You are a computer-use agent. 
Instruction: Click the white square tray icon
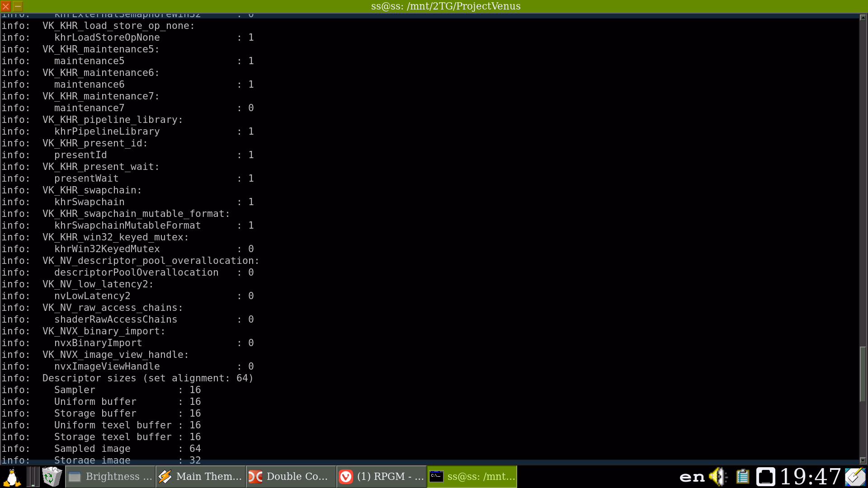tap(765, 477)
